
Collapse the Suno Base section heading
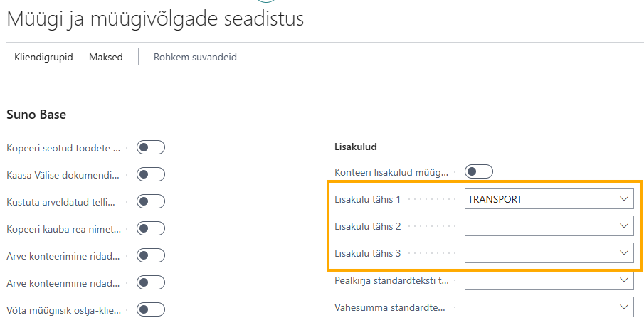coord(36,114)
